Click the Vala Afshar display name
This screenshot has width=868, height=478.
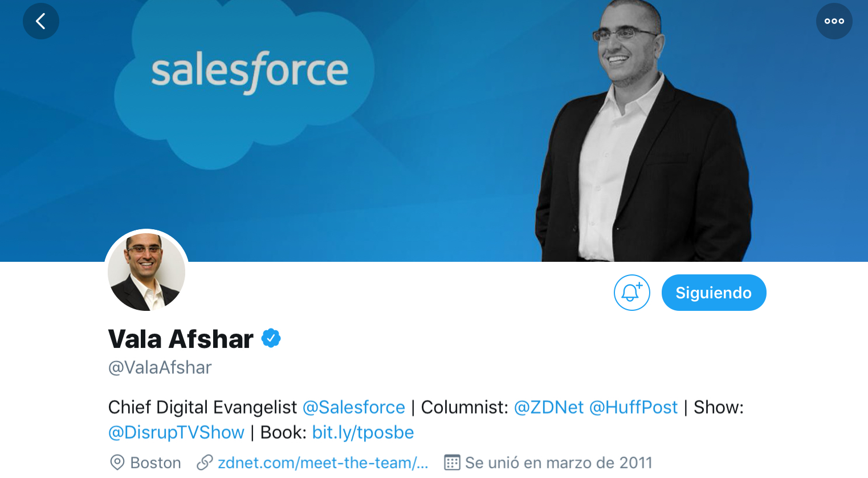pyautogui.click(x=181, y=339)
